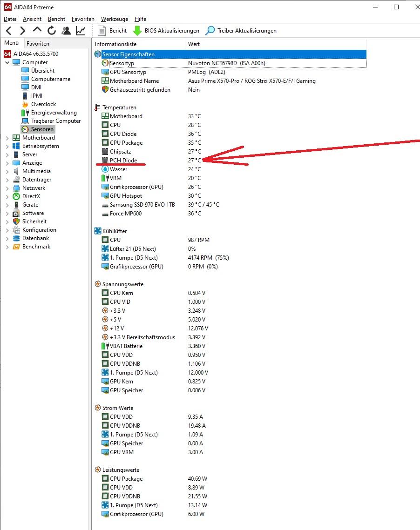
Task: Click the Bericht toolbar button
Action: [112, 31]
